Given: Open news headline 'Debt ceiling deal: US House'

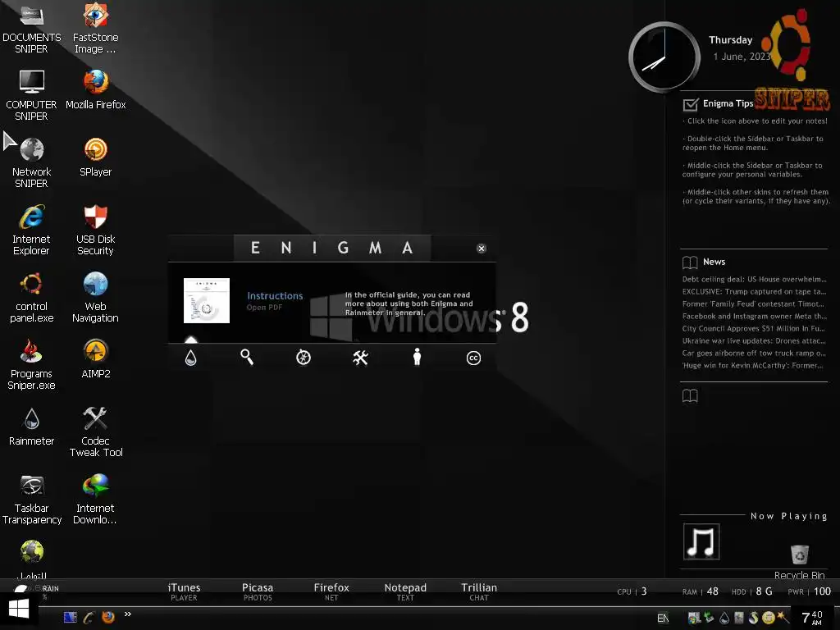Looking at the screenshot, I should point(755,279).
